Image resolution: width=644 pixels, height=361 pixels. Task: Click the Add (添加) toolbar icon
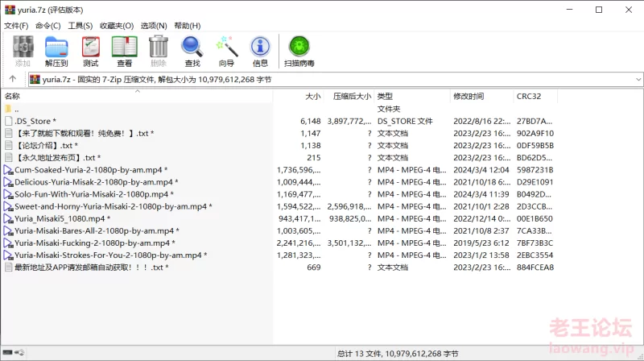pos(23,51)
